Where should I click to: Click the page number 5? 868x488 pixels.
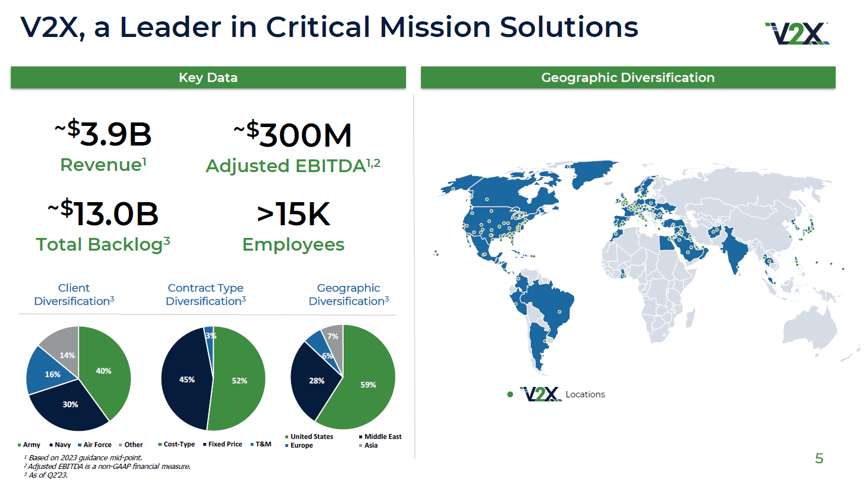click(819, 459)
